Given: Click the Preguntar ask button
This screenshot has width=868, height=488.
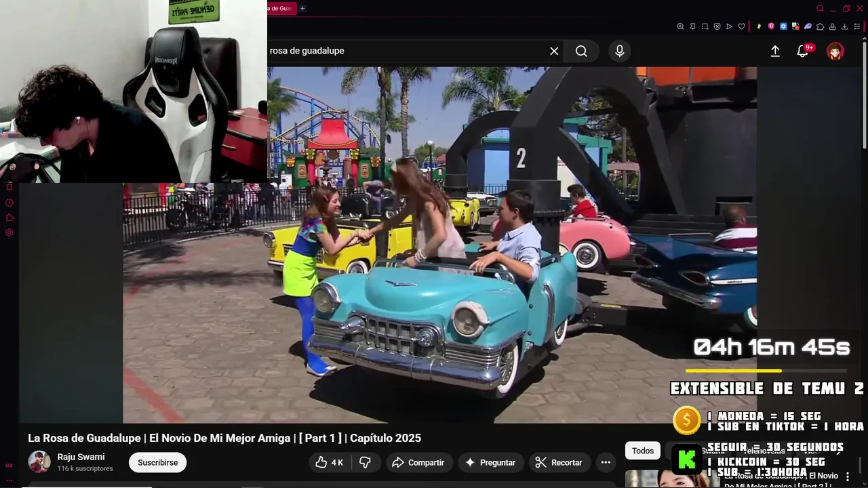Looking at the screenshot, I should 491,462.
